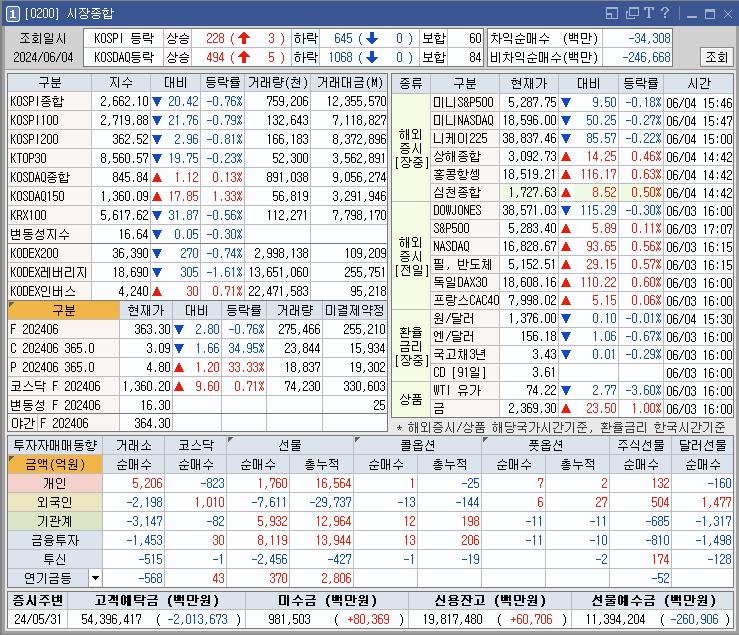Image resolution: width=739 pixels, height=635 pixels.
Task: Select the F 202406 futures row
Action: [197, 329]
